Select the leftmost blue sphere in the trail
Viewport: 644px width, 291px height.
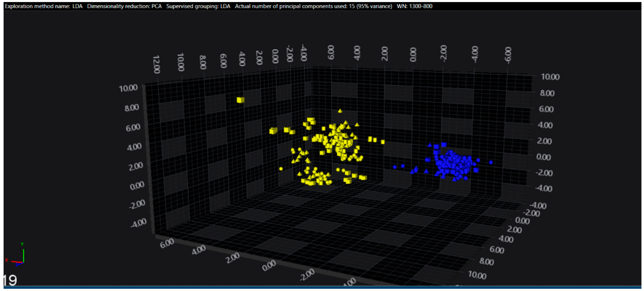[x=395, y=167]
